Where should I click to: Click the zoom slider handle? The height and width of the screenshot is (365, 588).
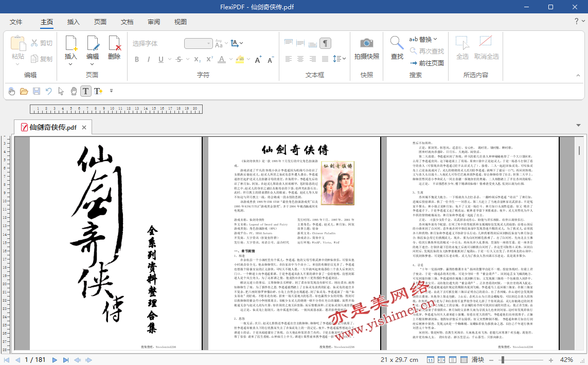click(503, 360)
